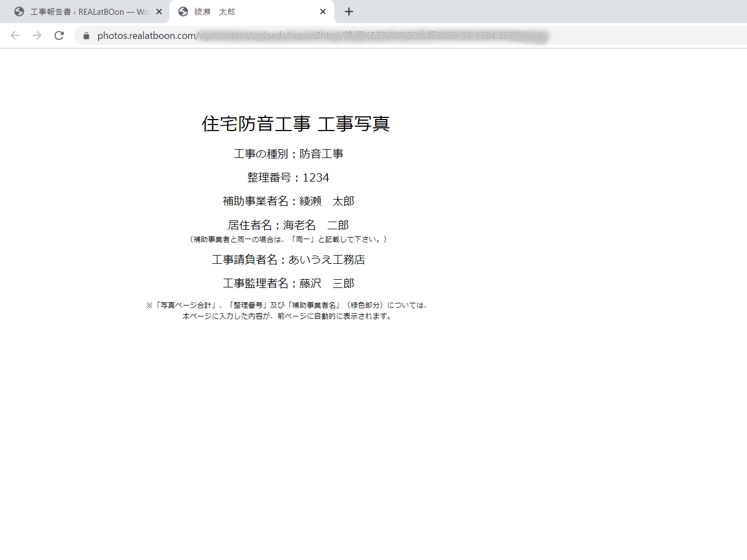Click the 居住者名：海老名 二郎 line
This screenshot has height=560, width=747.
tap(288, 225)
